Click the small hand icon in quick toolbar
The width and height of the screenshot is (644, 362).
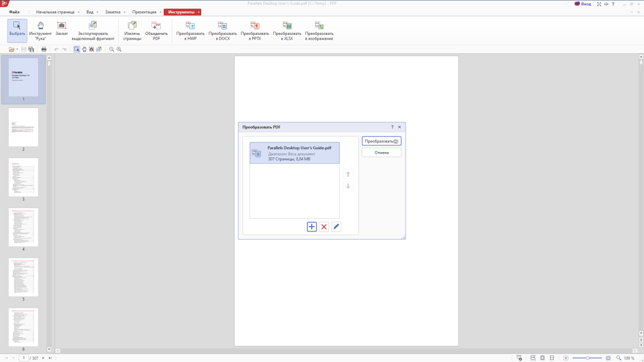coord(84,49)
